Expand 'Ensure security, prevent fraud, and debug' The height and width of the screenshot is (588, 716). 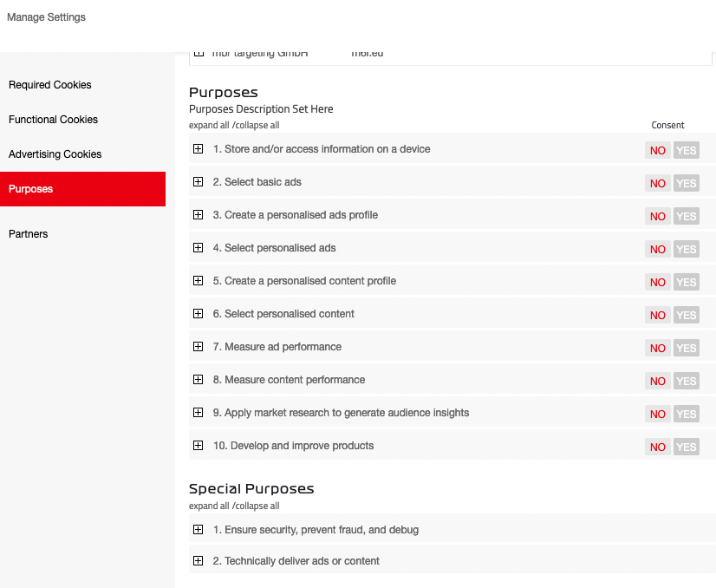pyautogui.click(x=198, y=530)
